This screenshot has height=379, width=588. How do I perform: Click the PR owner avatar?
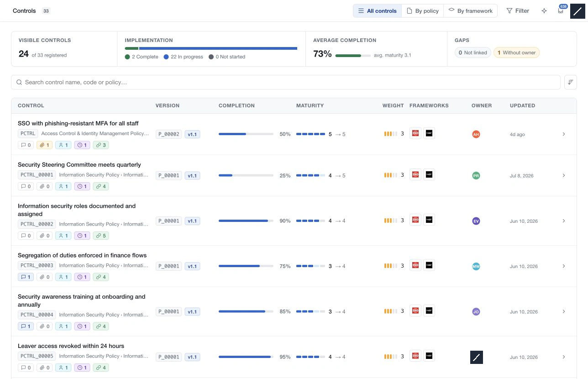pos(476,175)
